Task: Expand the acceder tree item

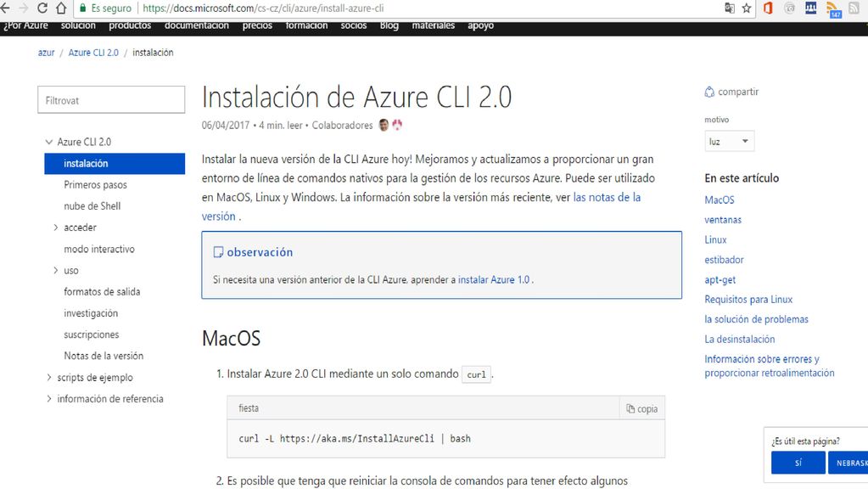Action: pyautogui.click(x=55, y=228)
